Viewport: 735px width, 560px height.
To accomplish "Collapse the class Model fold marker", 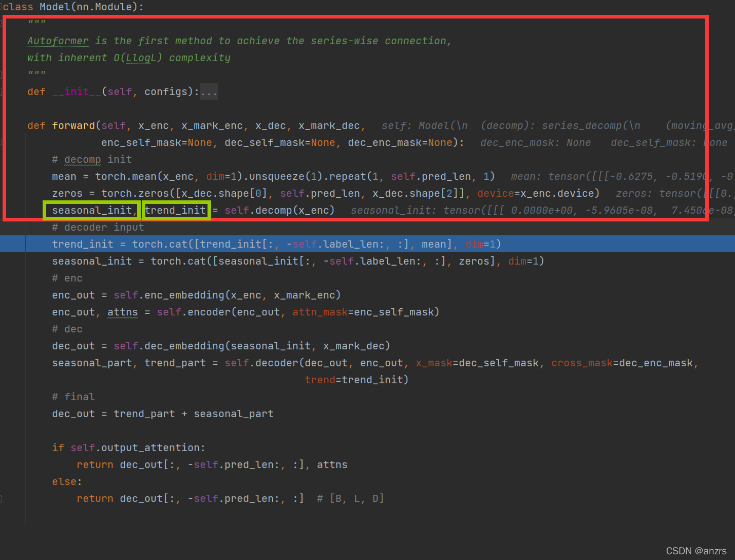I will tap(1, 7).
